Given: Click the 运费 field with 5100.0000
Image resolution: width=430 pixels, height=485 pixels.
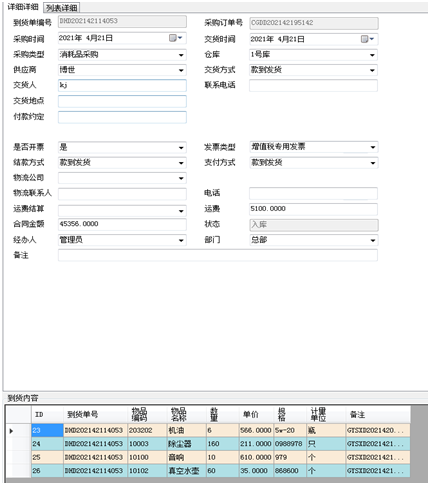Looking at the screenshot, I should pos(313,209).
